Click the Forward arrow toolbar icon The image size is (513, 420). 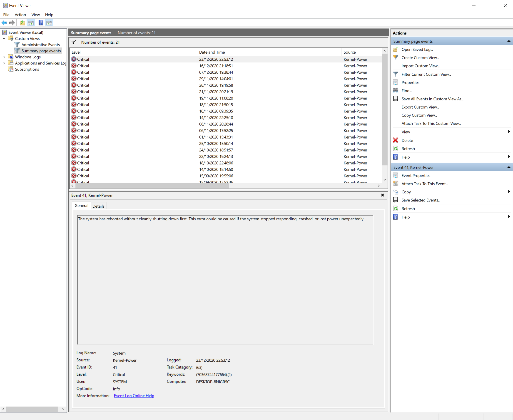coord(12,23)
